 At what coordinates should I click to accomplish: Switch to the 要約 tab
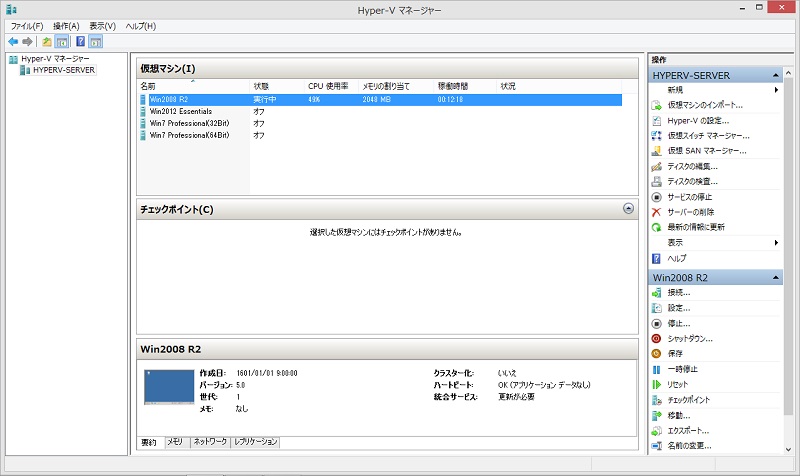click(149, 442)
